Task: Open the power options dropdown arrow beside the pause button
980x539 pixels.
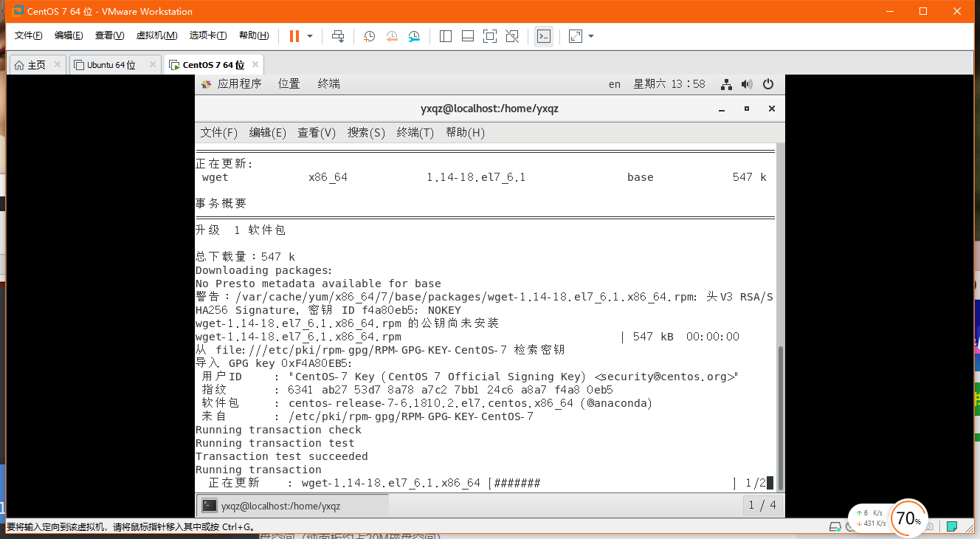Action: pos(310,36)
